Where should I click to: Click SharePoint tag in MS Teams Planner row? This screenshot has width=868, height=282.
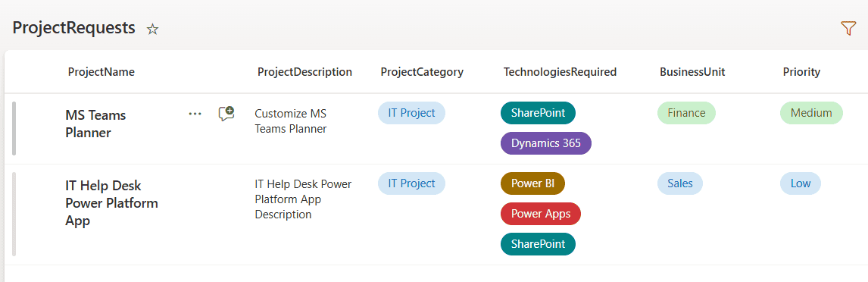tap(538, 113)
